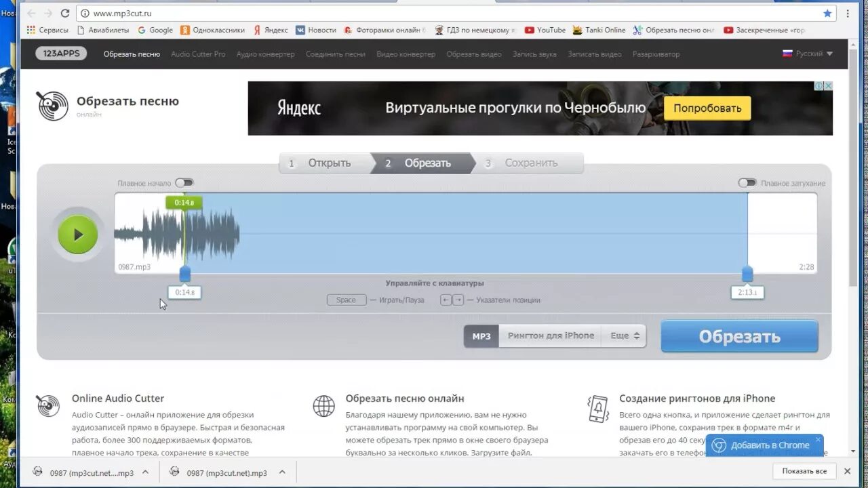
Task: Play the audio with green play button
Action: click(78, 235)
